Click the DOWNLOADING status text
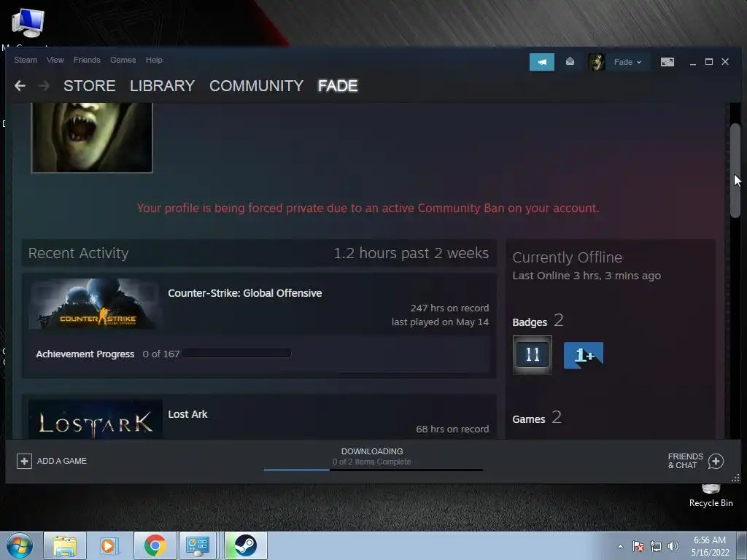747x560 pixels. tap(372, 451)
